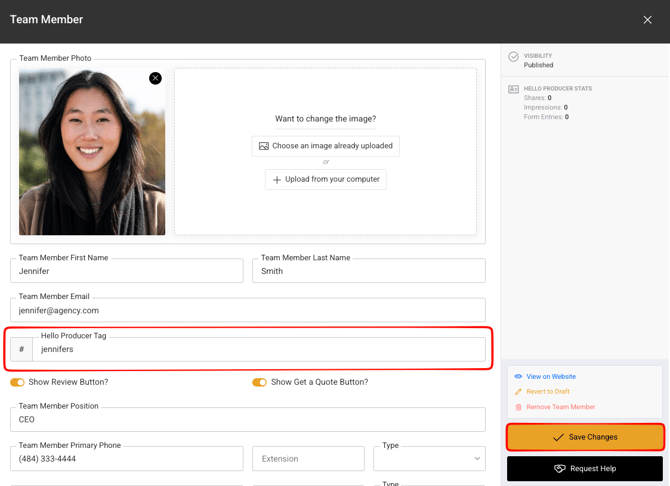Disable the Show Get a Quote Button switch
Image resolution: width=670 pixels, height=486 pixels.
click(x=259, y=382)
